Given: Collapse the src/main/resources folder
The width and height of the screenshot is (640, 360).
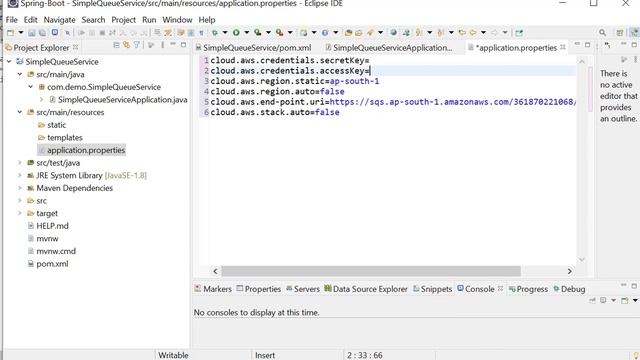Looking at the screenshot, I should point(20,112).
